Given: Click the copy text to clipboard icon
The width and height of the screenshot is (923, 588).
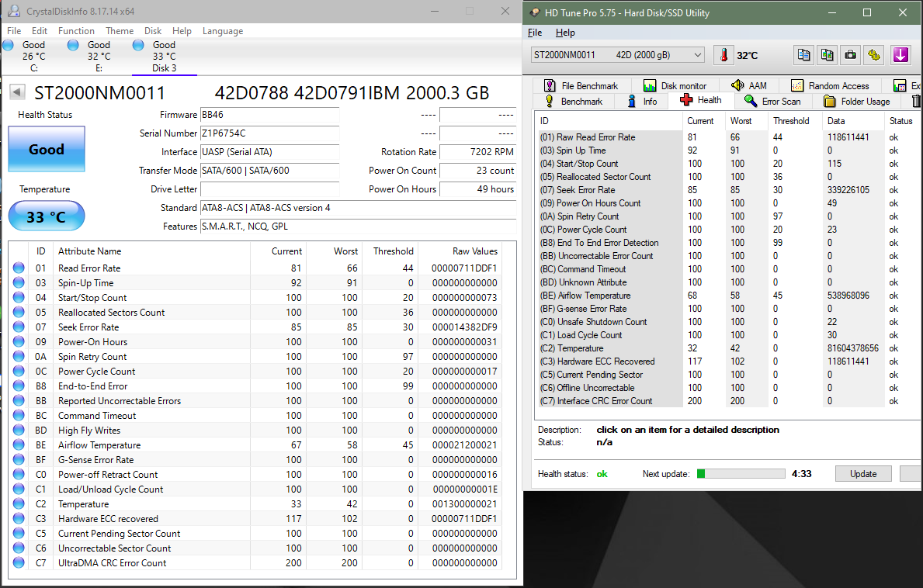Looking at the screenshot, I should (x=803, y=55).
